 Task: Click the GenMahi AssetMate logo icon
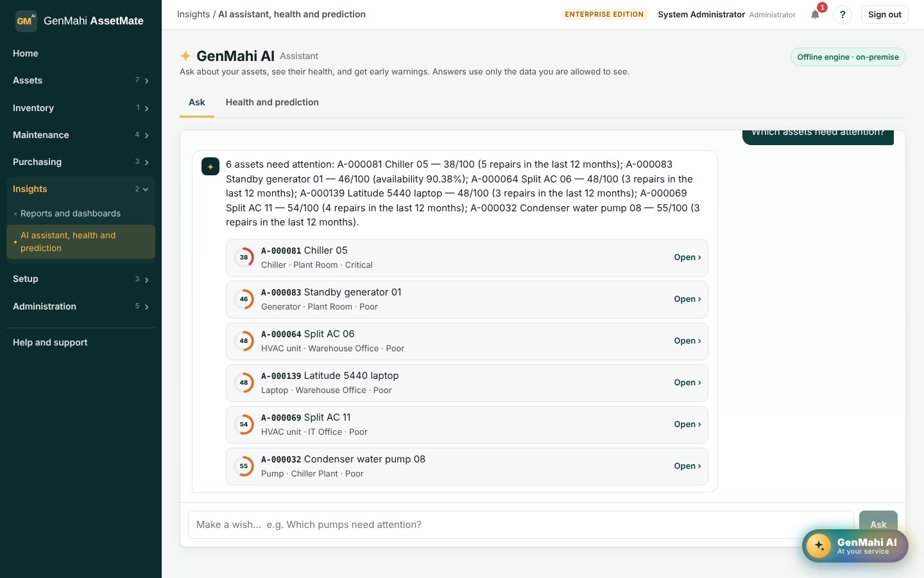click(26, 21)
